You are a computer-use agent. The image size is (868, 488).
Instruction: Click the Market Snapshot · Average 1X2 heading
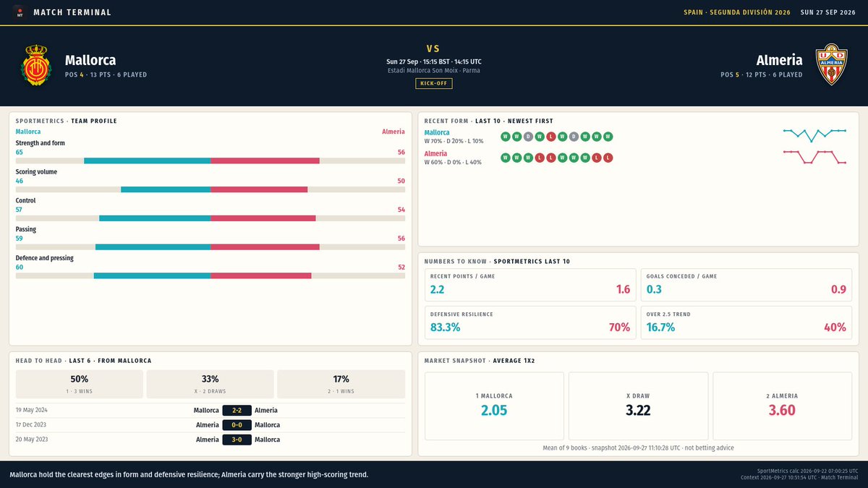[480, 360]
